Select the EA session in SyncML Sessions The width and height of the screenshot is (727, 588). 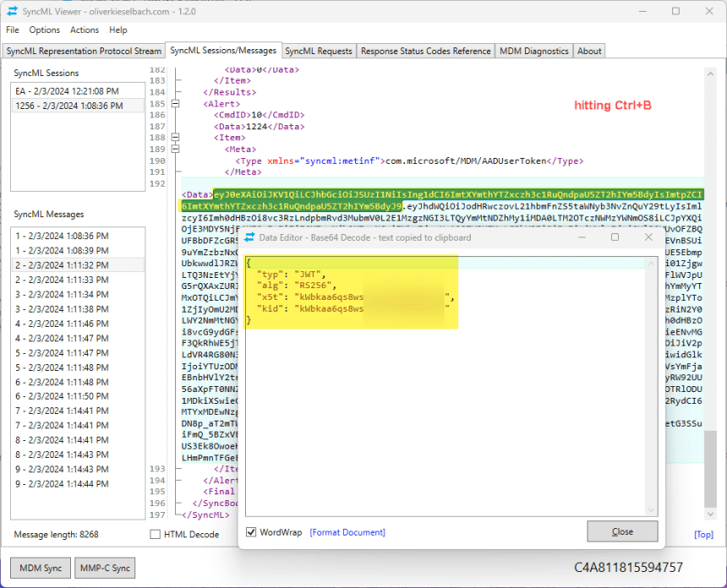coord(67,90)
